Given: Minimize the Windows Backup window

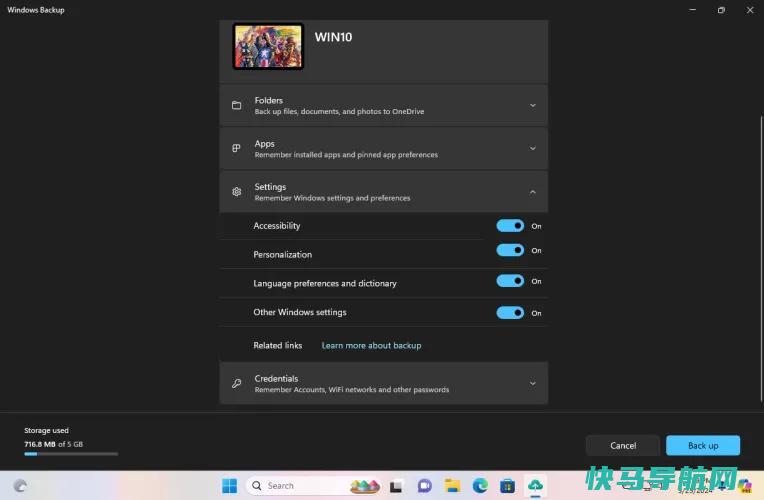Looking at the screenshot, I should 692,10.
